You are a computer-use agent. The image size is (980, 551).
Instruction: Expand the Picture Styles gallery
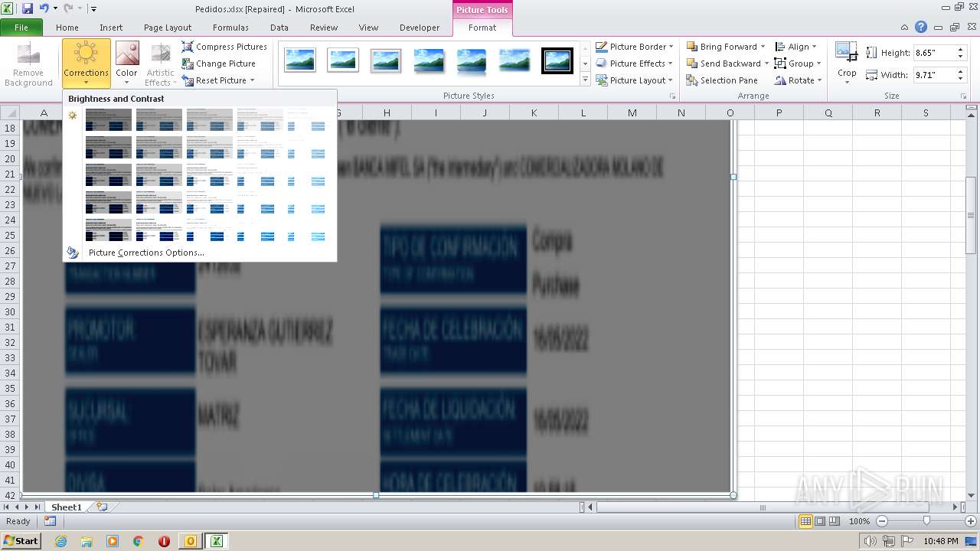click(586, 80)
